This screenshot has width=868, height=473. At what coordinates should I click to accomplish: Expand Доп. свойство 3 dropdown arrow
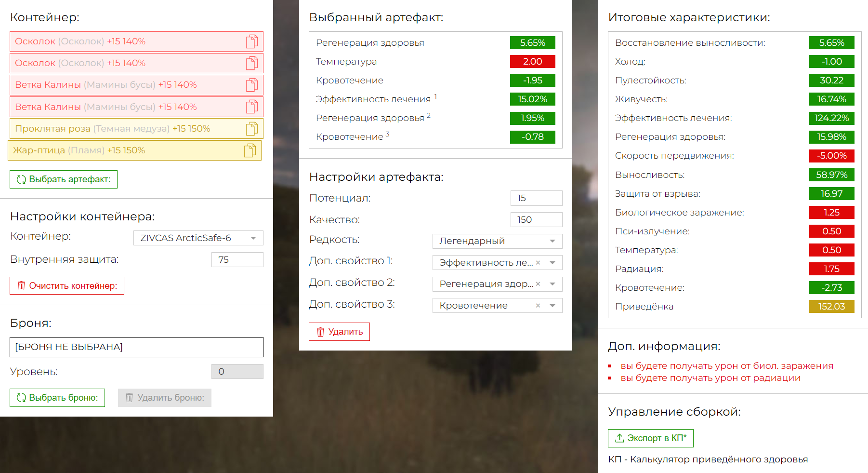click(x=552, y=306)
